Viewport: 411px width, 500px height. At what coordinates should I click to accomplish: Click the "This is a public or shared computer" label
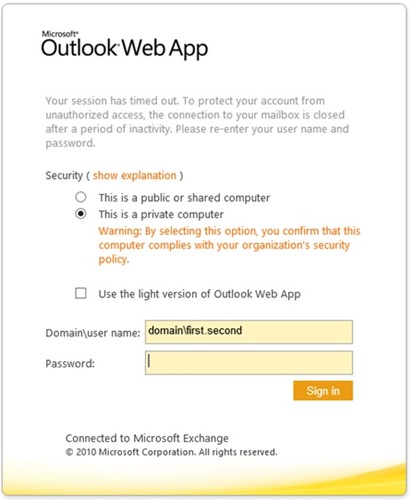[x=184, y=198]
